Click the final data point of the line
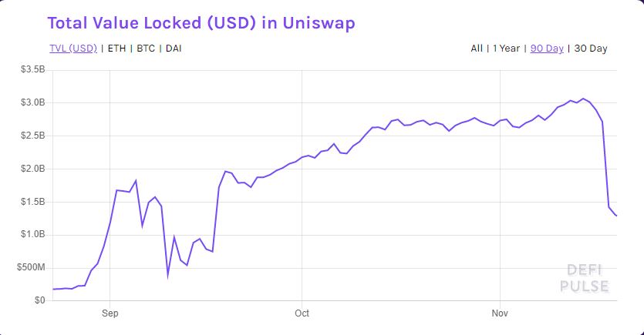 617,216
